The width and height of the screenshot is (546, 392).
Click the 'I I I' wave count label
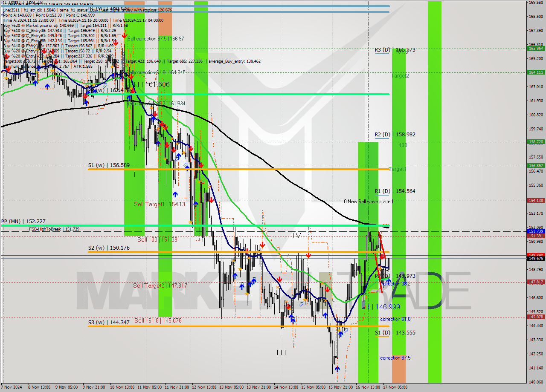281,352
